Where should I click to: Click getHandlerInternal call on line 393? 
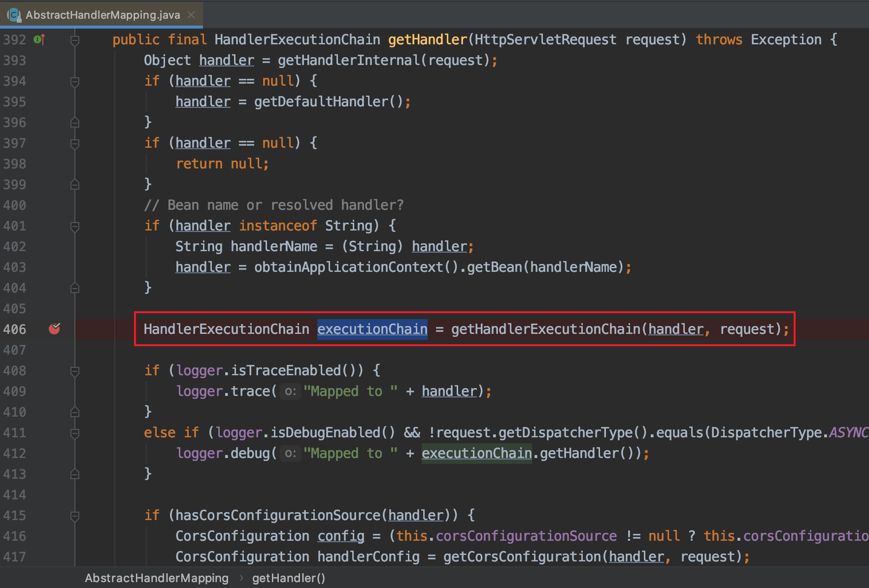click(x=349, y=60)
